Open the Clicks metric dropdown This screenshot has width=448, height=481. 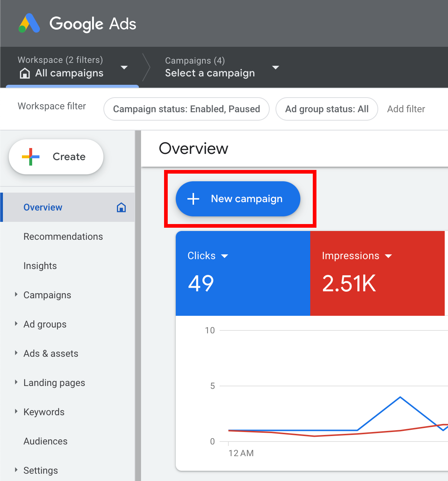point(225,256)
